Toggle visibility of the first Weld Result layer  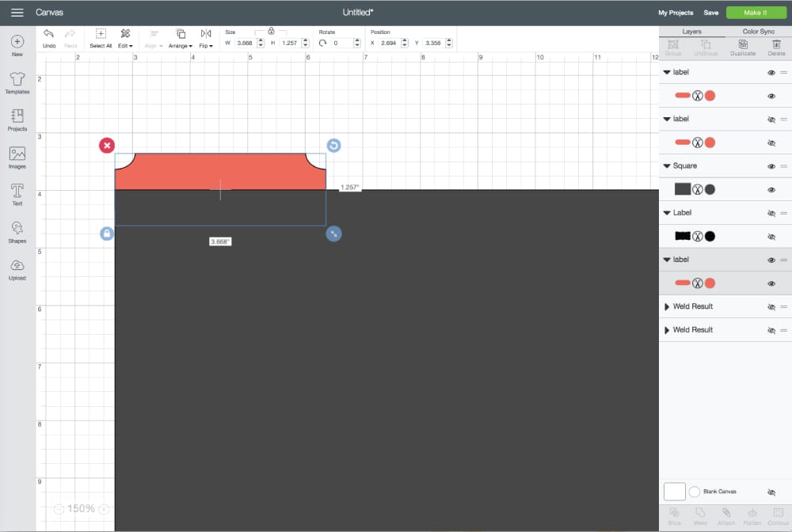click(771, 306)
